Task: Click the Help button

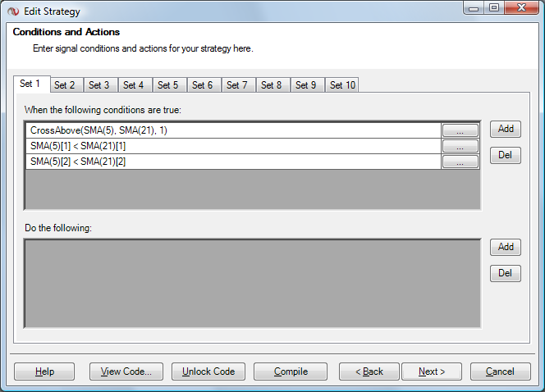Action: pyautogui.click(x=44, y=371)
